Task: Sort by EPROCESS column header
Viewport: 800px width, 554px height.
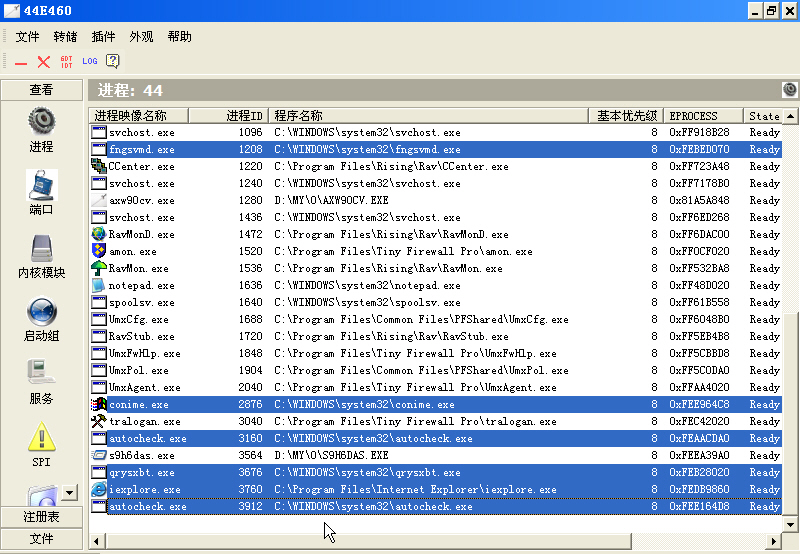Action: click(x=704, y=116)
